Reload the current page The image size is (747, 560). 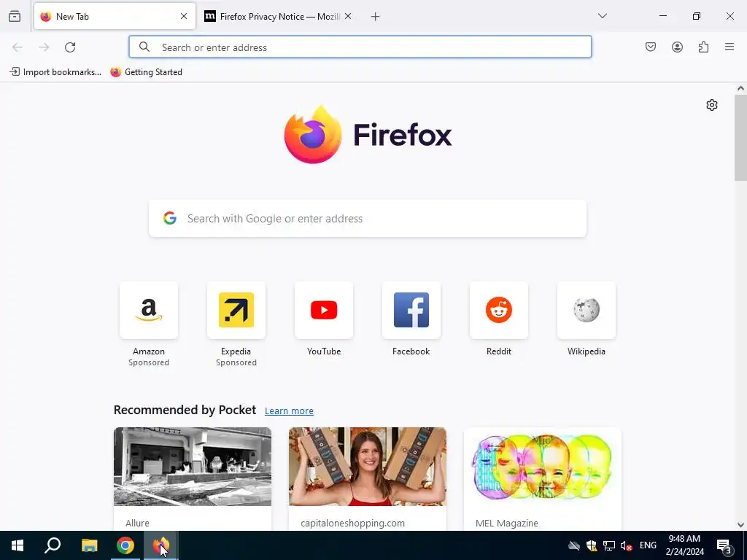pyautogui.click(x=70, y=47)
